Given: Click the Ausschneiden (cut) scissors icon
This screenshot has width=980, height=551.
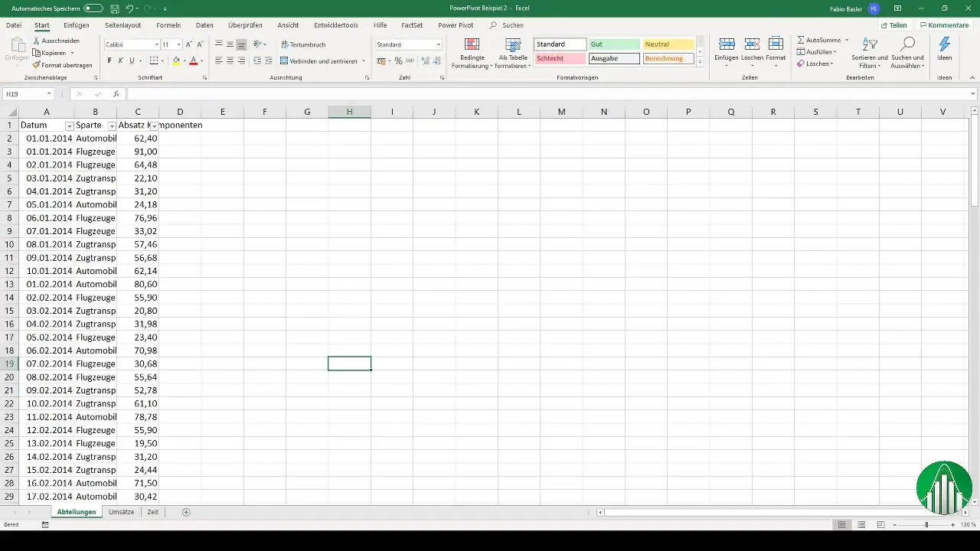Looking at the screenshot, I should [37, 41].
